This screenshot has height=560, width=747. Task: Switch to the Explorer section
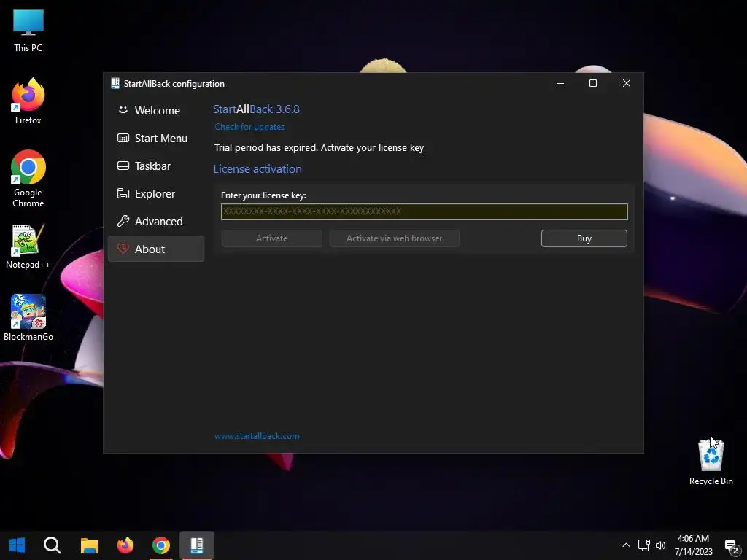(x=156, y=193)
